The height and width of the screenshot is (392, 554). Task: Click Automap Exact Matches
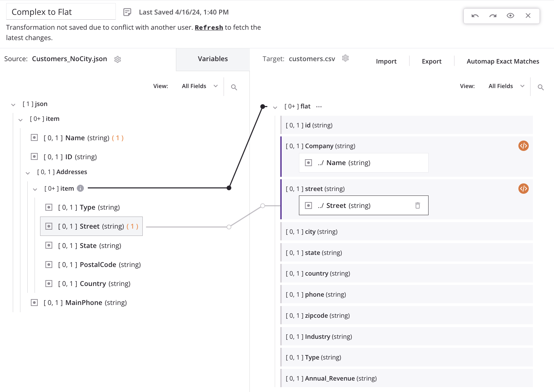click(503, 61)
